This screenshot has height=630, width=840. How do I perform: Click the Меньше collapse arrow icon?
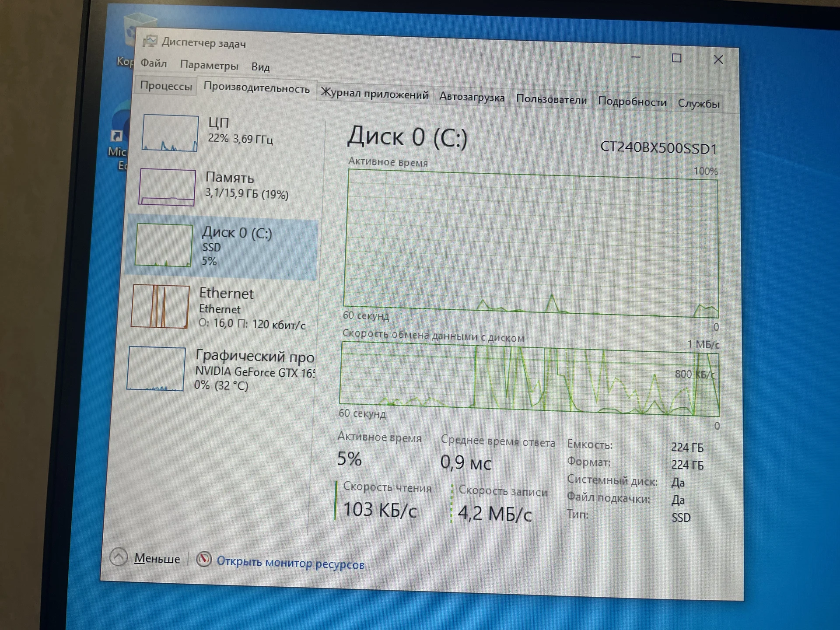(118, 557)
